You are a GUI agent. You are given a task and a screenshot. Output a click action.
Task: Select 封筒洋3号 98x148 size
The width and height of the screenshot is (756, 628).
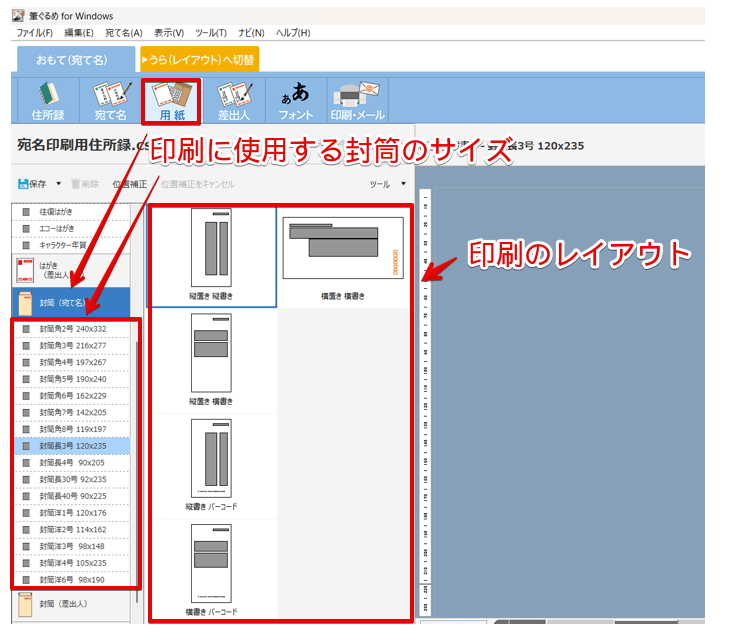pos(72,546)
